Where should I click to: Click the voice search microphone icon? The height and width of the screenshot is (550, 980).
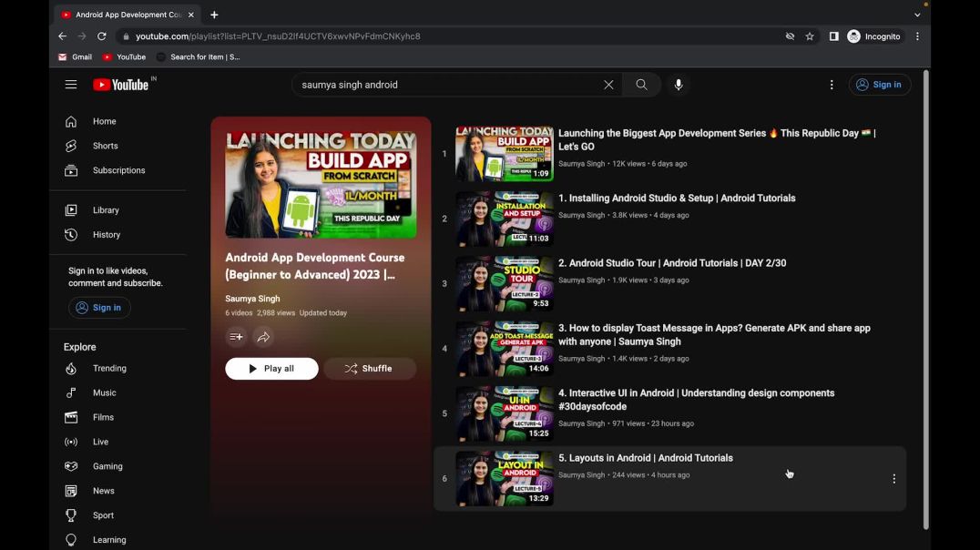(x=679, y=85)
